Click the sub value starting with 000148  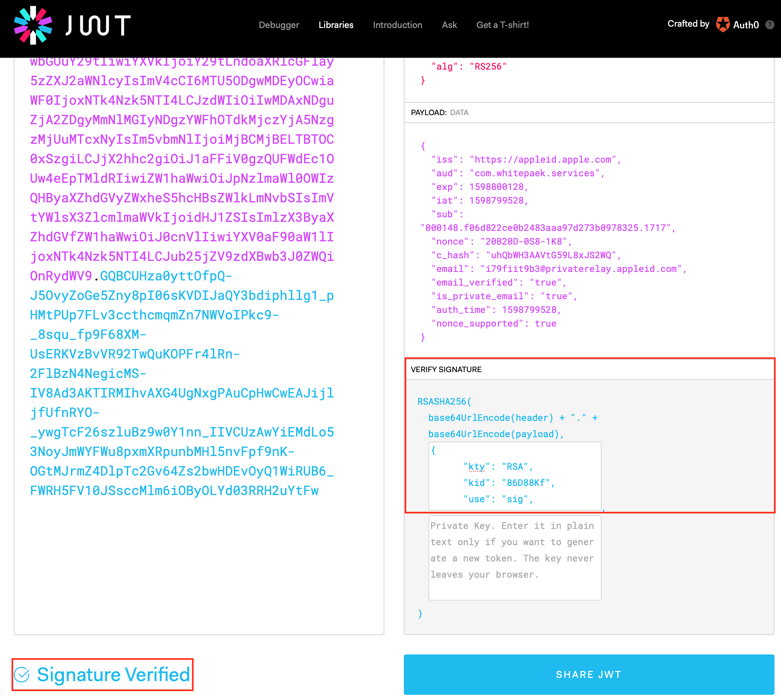click(548, 228)
